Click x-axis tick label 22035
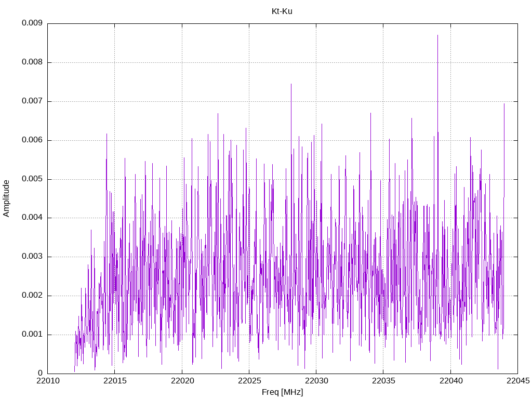 (384, 381)
